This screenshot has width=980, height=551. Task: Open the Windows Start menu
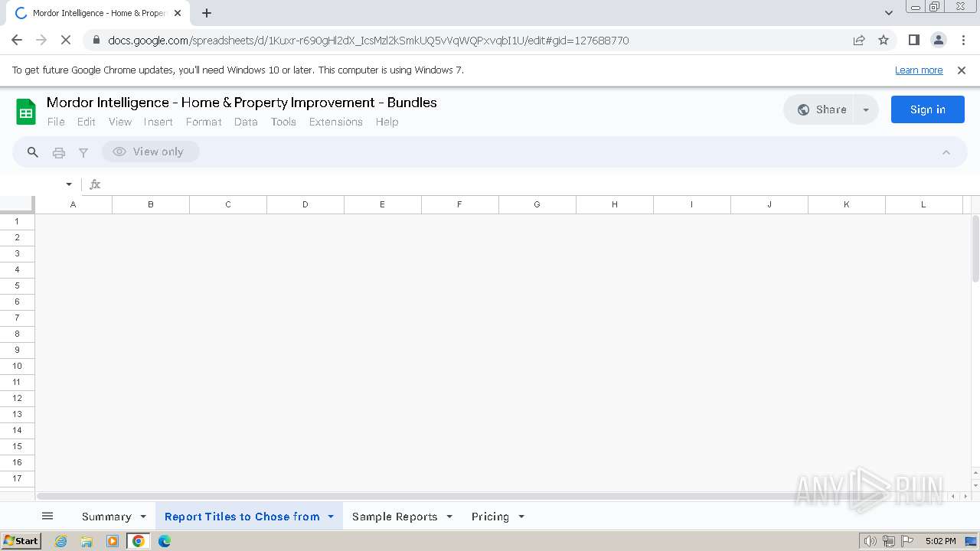[x=21, y=540]
